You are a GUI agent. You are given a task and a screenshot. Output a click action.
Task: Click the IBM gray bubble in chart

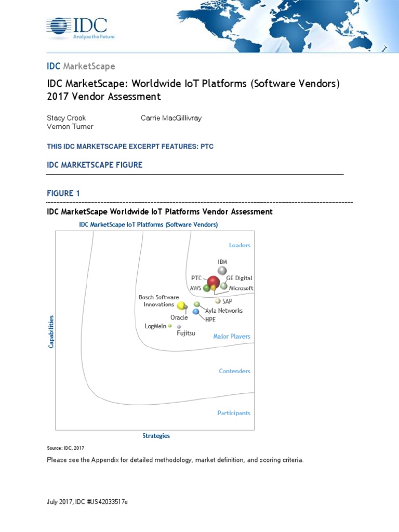[x=222, y=270]
